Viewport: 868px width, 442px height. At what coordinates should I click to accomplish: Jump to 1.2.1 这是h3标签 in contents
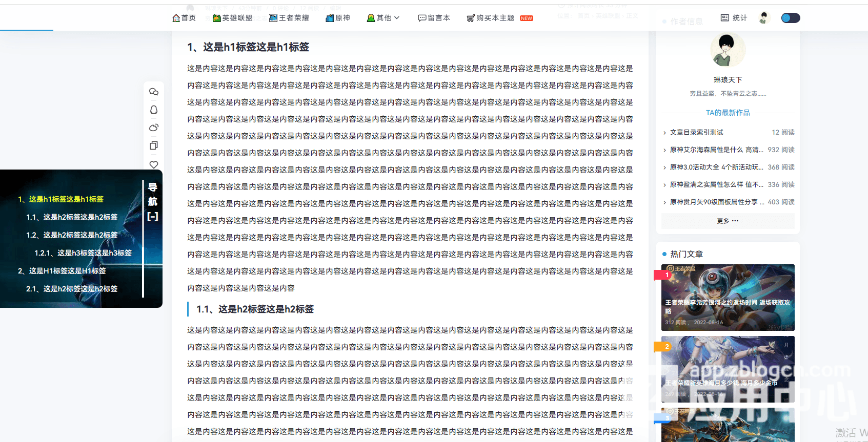pos(83,253)
